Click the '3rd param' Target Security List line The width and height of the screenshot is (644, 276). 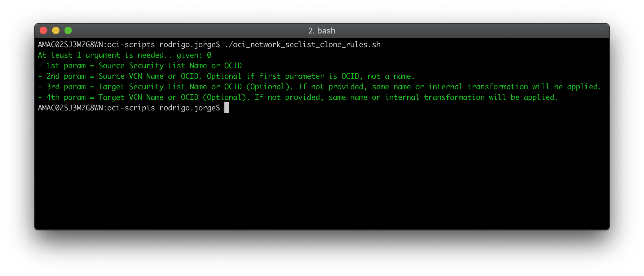pos(320,87)
